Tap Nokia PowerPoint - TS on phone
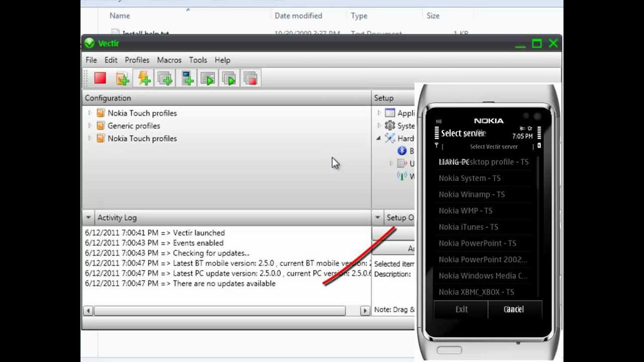The height and width of the screenshot is (362, 644). tap(477, 243)
